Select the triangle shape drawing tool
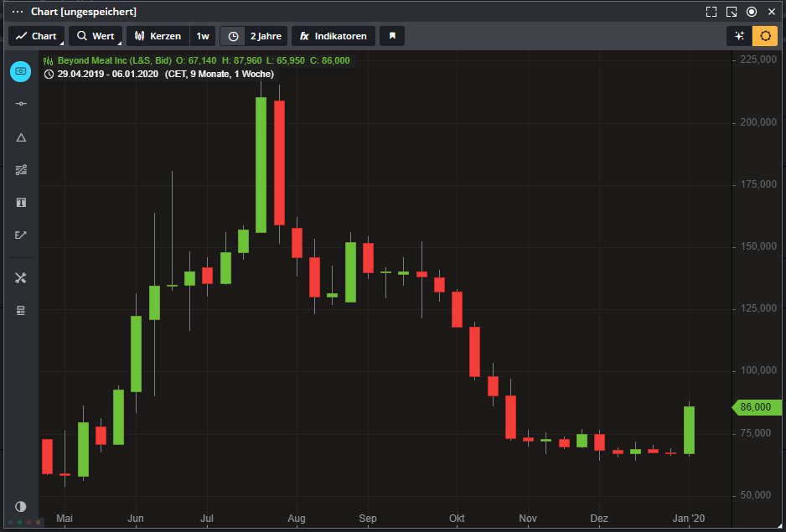Screen dimensions: 786x532 (x=21, y=137)
